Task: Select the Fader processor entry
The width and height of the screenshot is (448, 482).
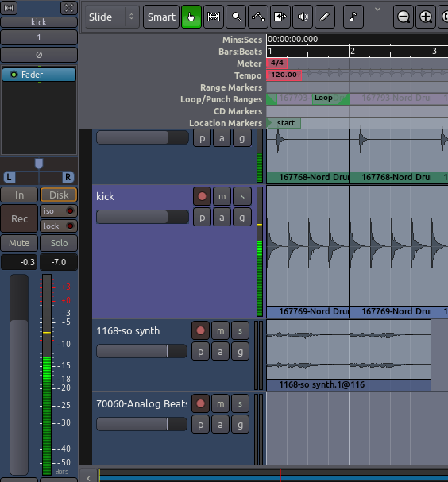Action: (39, 75)
